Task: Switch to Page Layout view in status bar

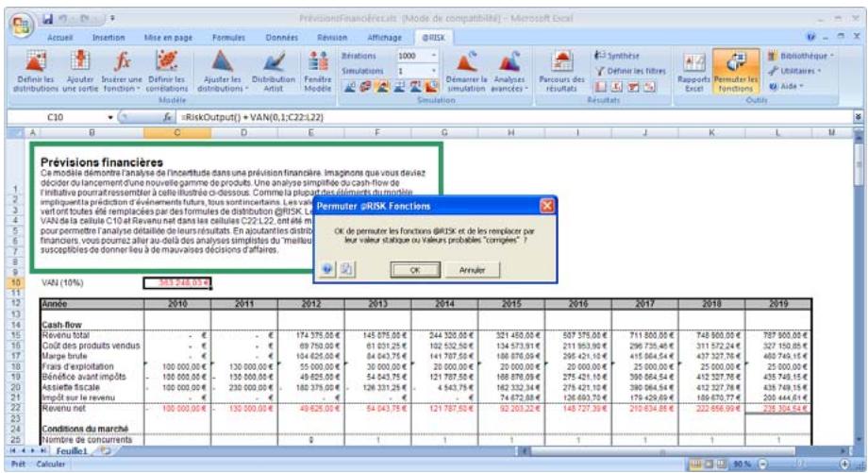Action: 708,465
